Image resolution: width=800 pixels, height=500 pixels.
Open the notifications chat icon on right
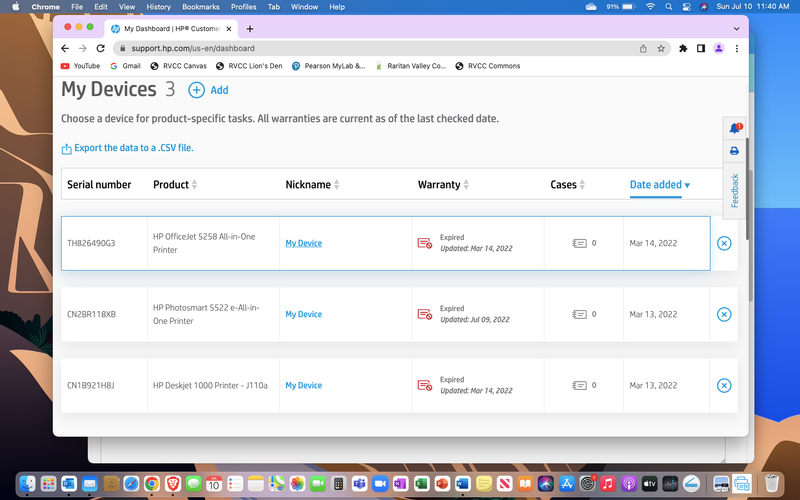(x=735, y=128)
